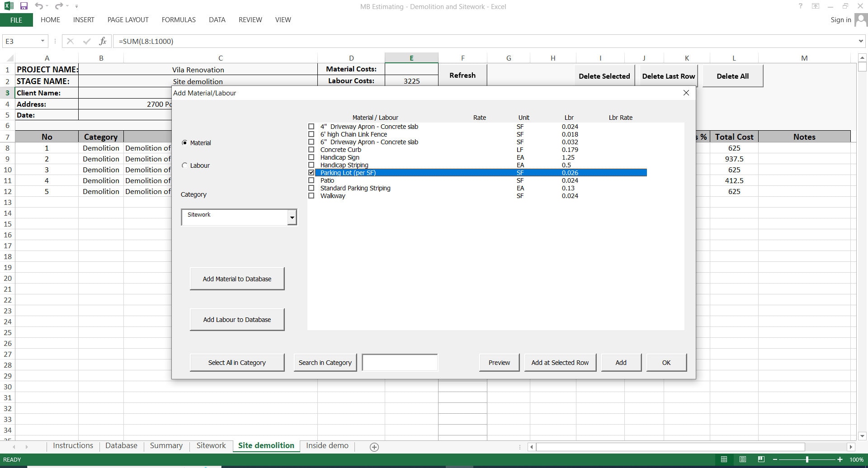Switch to the Database sheet tab
Viewport: 868px width, 468px height.
[121, 445]
